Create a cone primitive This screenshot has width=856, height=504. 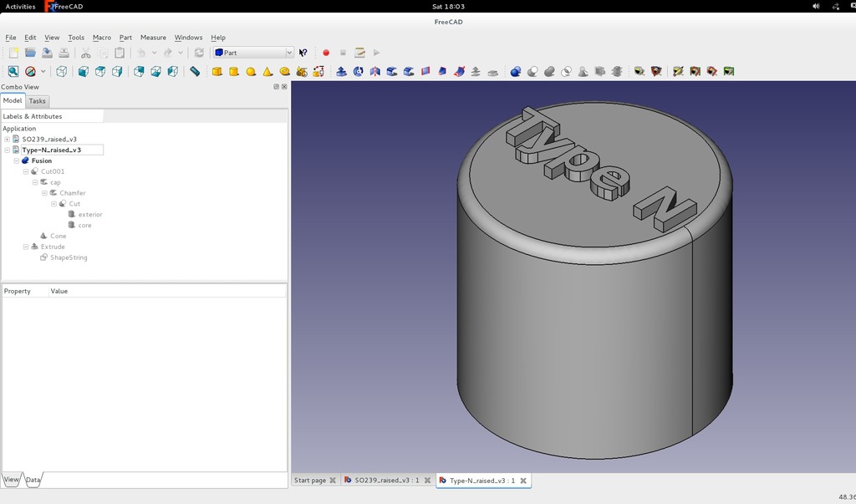coord(267,71)
